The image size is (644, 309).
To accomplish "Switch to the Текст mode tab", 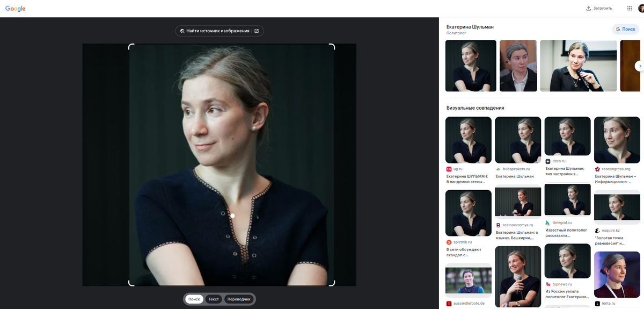I will click(214, 299).
